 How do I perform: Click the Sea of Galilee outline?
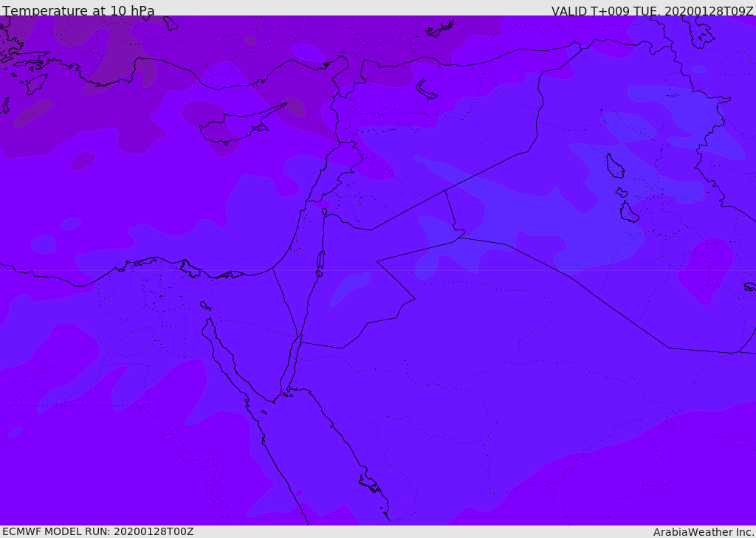tap(325, 212)
